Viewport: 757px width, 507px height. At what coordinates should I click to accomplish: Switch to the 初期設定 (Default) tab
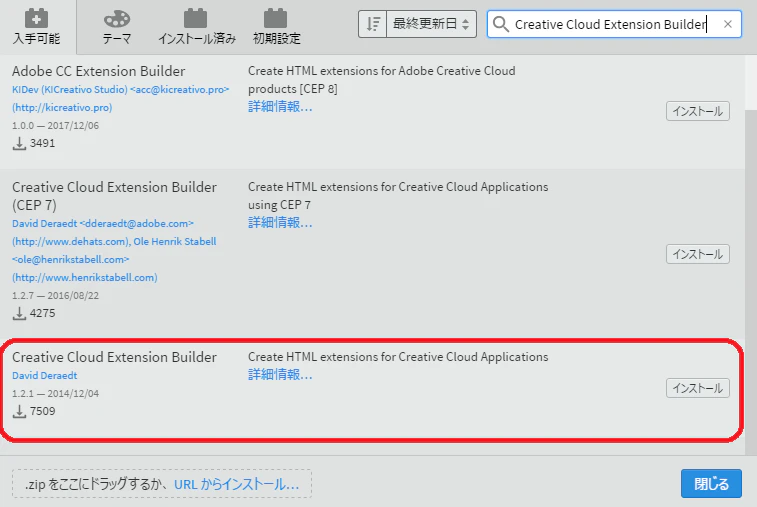pyautogui.click(x=277, y=27)
